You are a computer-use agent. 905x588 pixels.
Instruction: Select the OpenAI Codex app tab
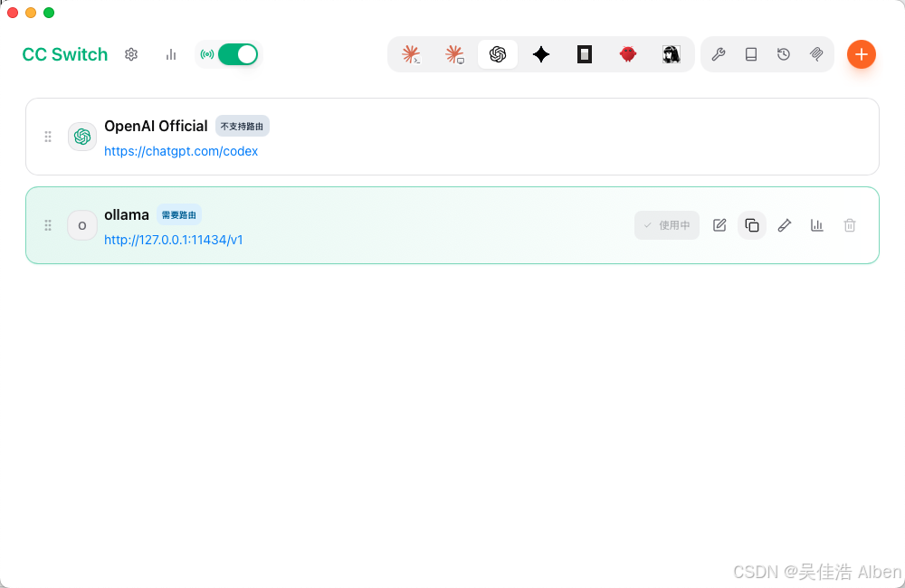[x=498, y=54]
